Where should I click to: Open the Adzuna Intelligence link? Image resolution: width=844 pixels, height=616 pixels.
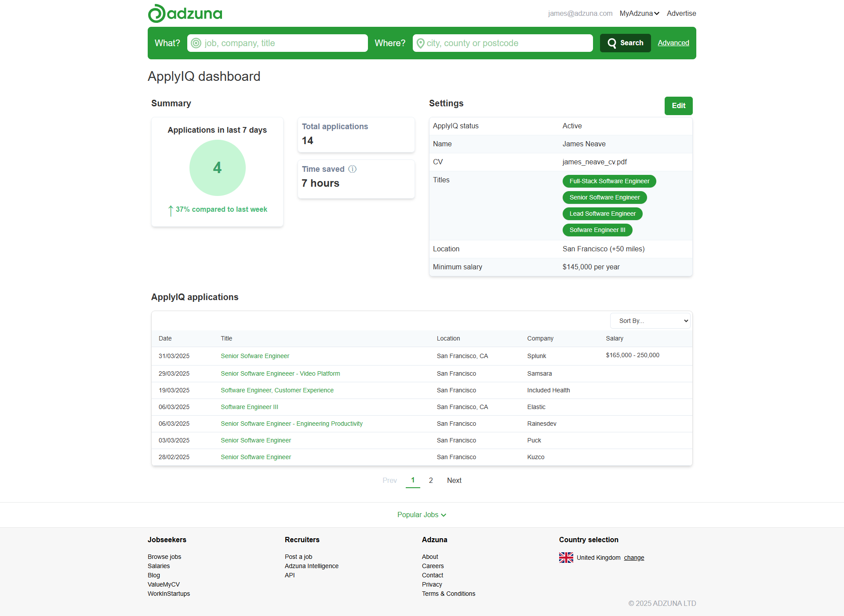pyautogui.click(x=312, y=566)
